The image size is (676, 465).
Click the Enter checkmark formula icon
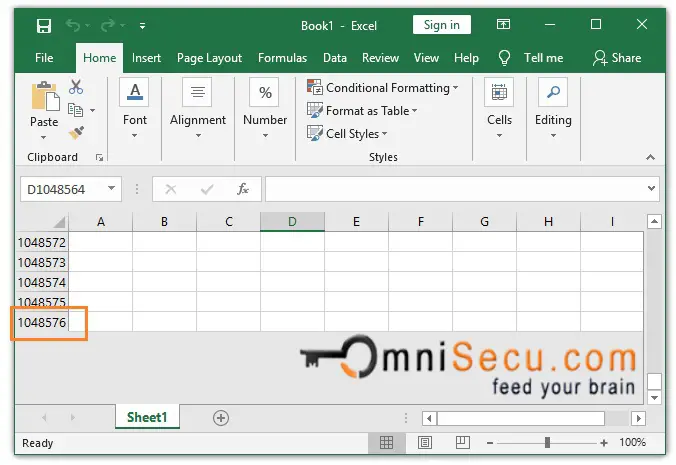(207, 189)
